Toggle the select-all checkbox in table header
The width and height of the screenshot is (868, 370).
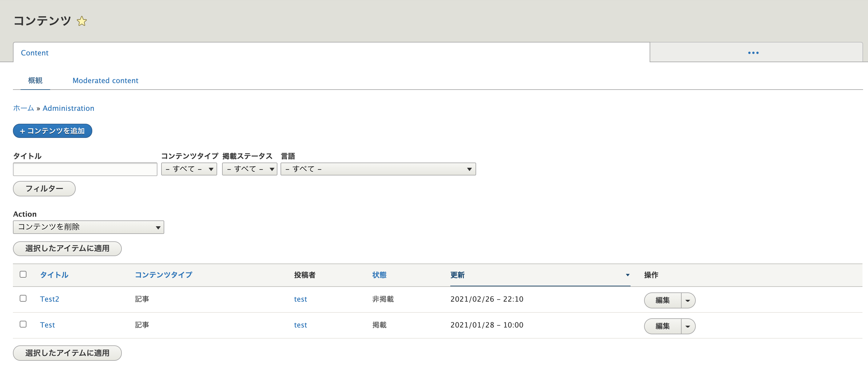23,275
